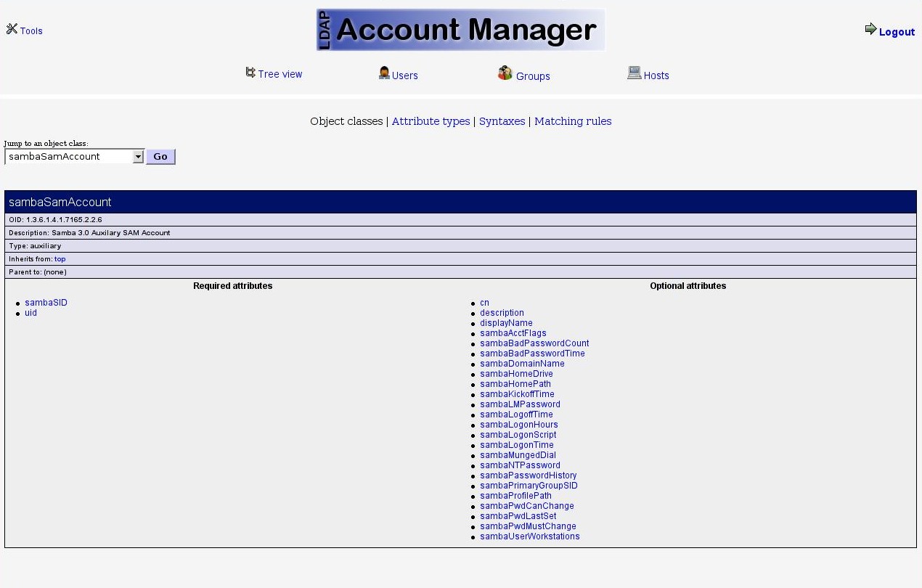Open the sambaAcctFlags optional attribute
The image size is (922, 588).
(x=513, y=333)
